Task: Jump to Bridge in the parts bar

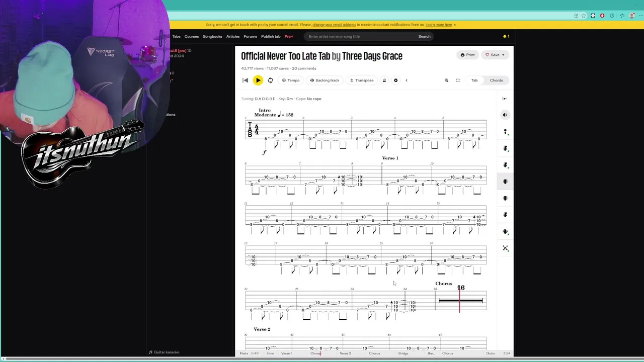Action: click(x=404, y=353)
